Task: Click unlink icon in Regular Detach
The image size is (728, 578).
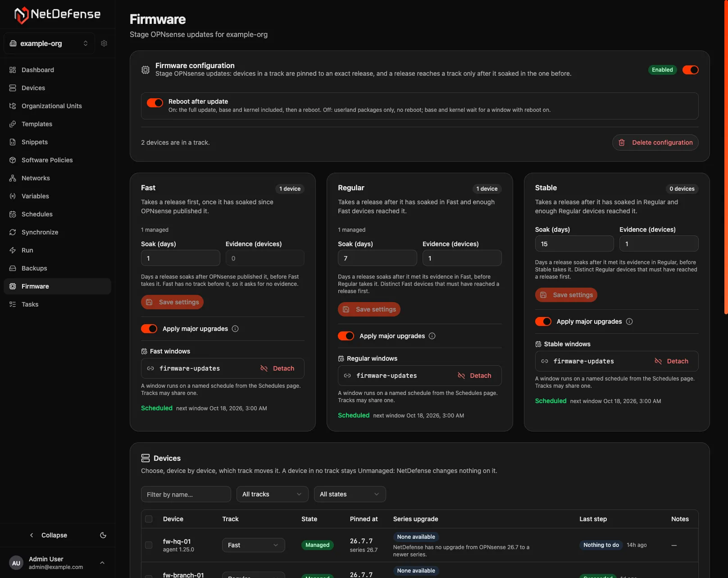Action: [x=461, y=376]
